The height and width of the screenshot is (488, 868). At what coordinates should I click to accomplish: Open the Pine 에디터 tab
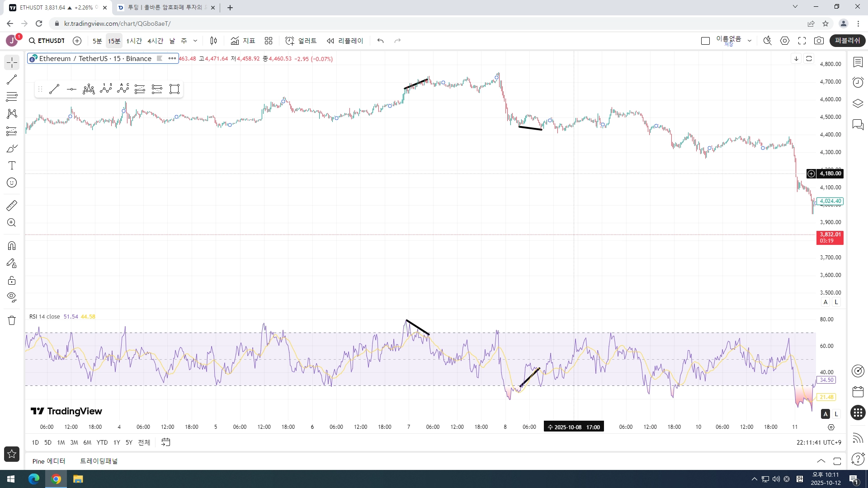(x=49, y=461)
